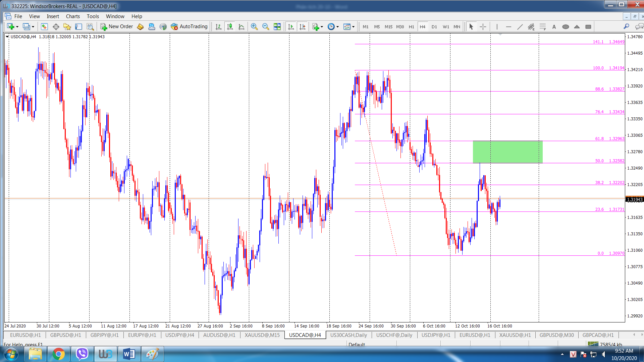
Task: Show the Data Window crosshair icon
Action: [56, 26]
